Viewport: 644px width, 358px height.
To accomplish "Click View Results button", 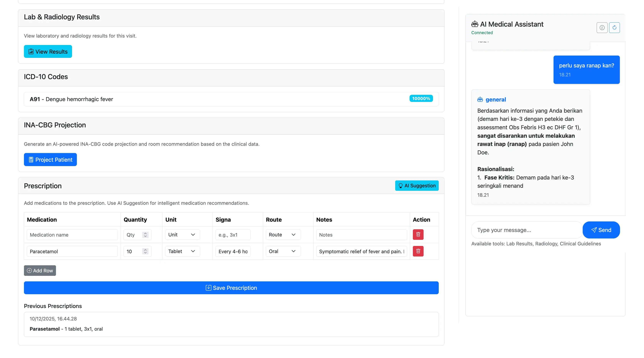I will (x=48, y=52).
